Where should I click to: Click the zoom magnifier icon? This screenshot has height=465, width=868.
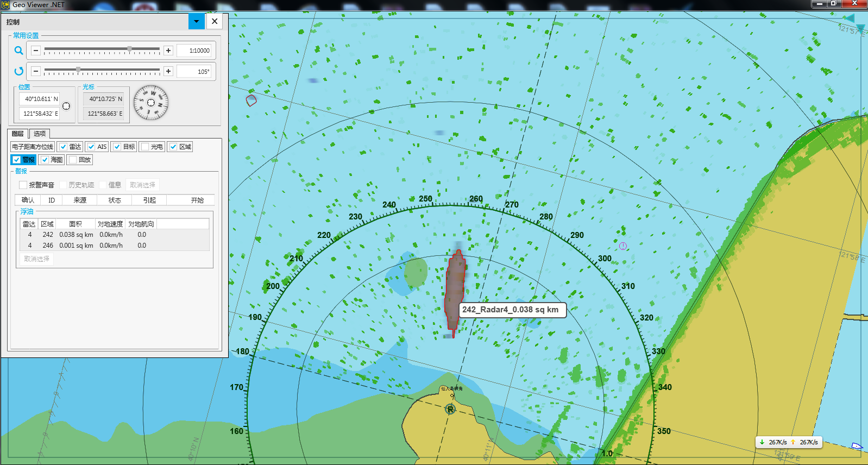18,51
